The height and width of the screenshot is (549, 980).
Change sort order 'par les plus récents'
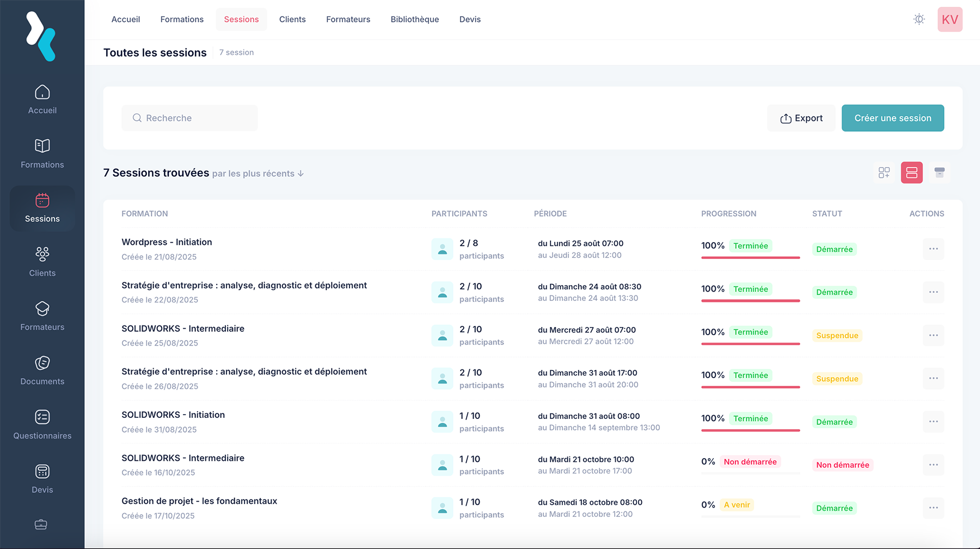258,174
